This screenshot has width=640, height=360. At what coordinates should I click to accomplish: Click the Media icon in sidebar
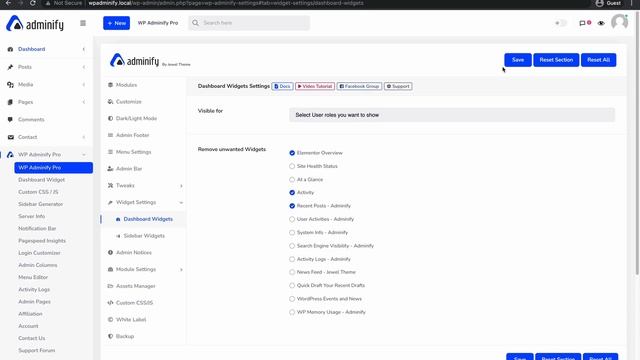coord(10,84)
